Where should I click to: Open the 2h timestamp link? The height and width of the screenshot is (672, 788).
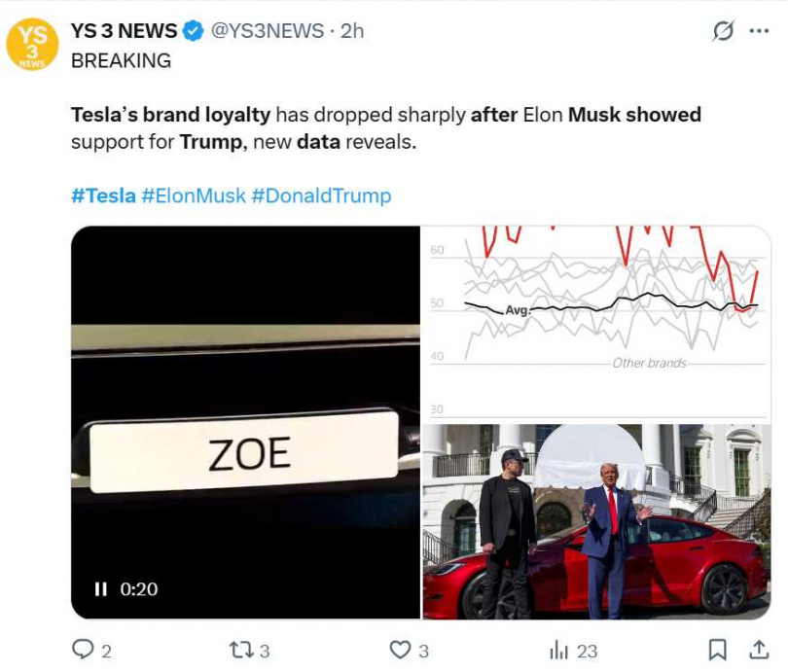[352, 31]
